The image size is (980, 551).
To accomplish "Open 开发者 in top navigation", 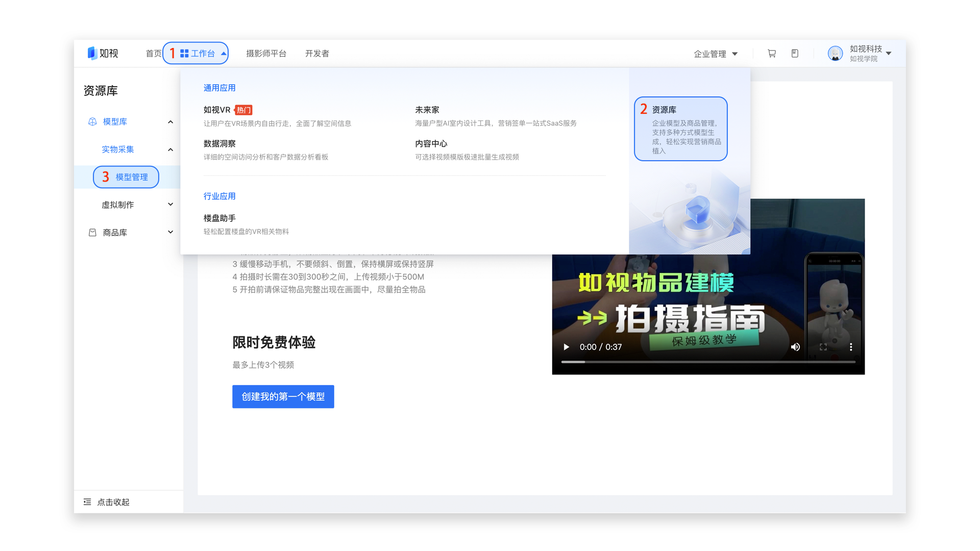I will tap(317, 54).
